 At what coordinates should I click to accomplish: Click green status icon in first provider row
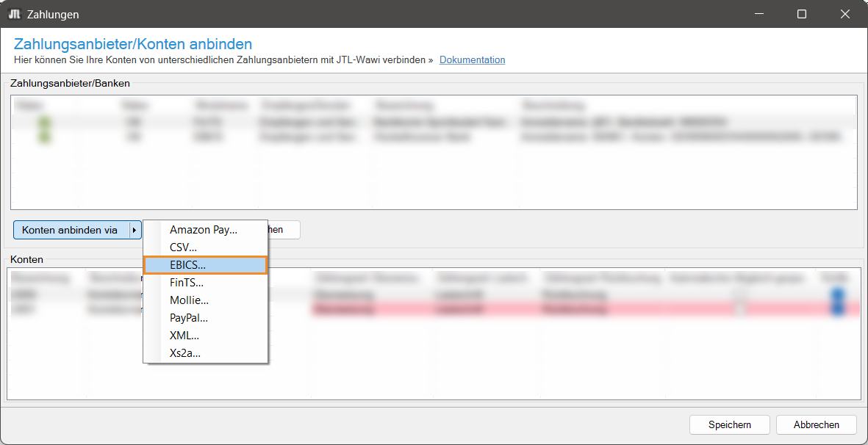46,123
